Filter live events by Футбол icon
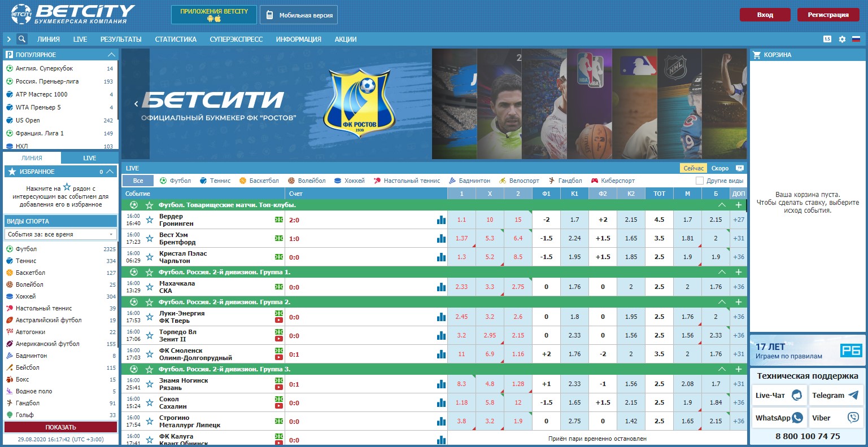The image size is (868, 447). coord(163,181)
